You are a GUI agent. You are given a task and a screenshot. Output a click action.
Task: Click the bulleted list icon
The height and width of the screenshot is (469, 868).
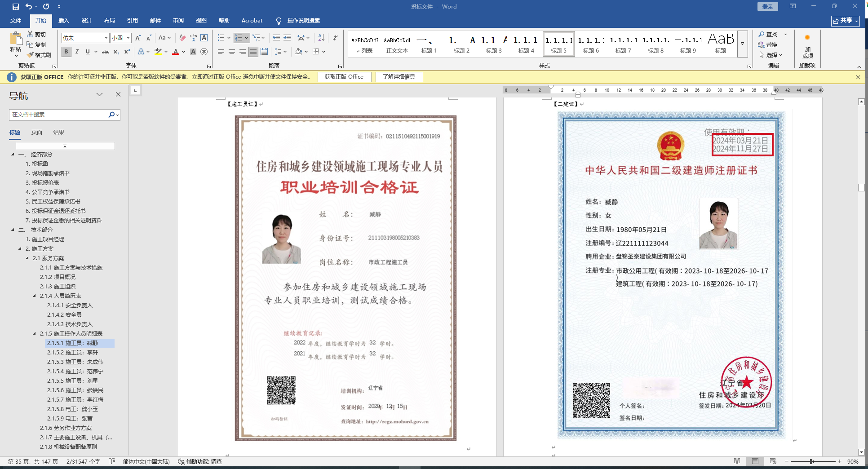[x=221, y=38]
